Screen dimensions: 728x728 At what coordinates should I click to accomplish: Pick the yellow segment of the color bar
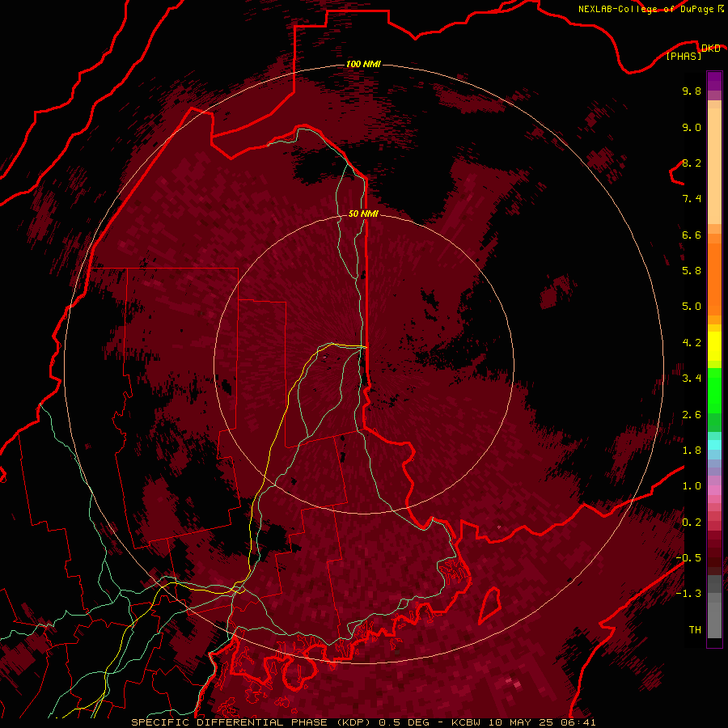tap(714, 346)
